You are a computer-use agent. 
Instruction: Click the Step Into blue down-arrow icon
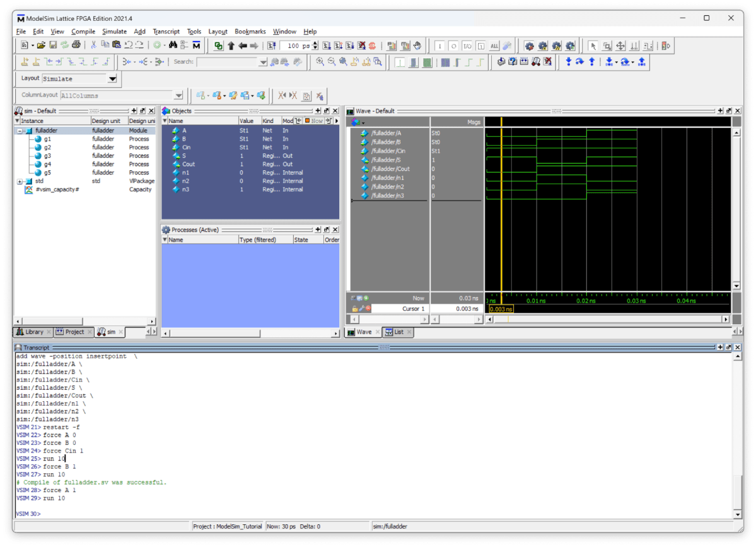pyautogui.click(x=568, y=62)
